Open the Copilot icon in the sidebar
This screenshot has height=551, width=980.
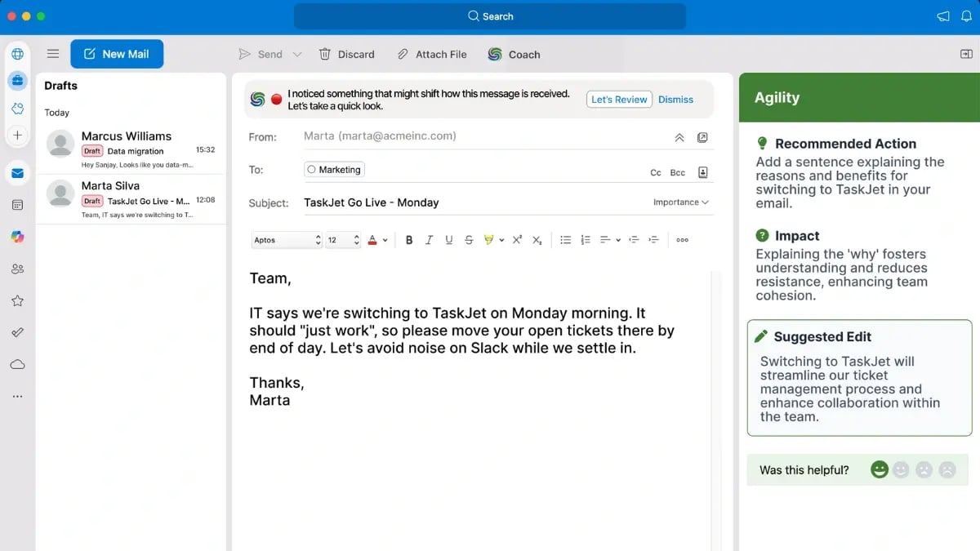[x=17, y=237]
